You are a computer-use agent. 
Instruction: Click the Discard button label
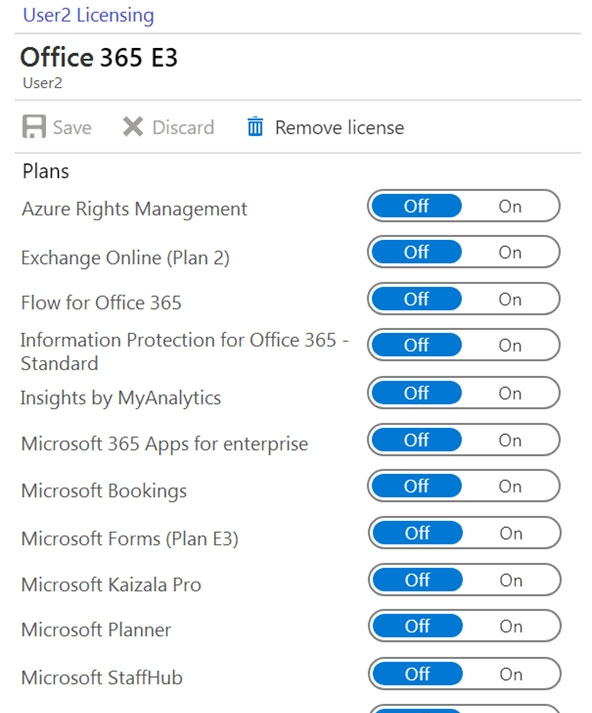183,127
